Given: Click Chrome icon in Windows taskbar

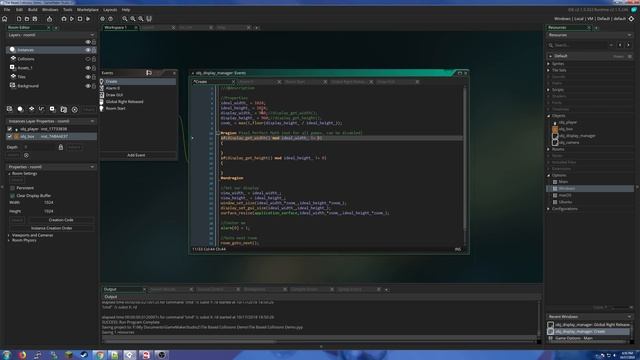Looking at the screenshot, I should point(99,355).
